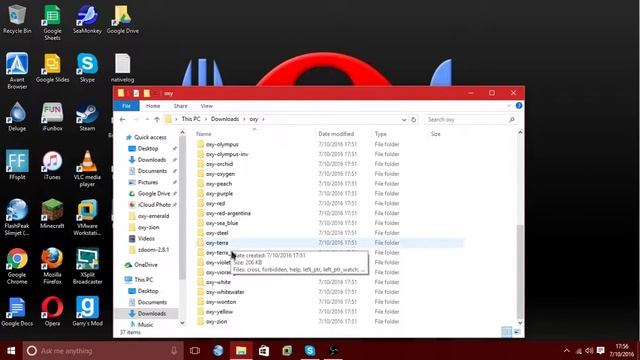Launch Google Chrome from the desktop
The width and height of the screenshot is (640, 360).
click(x=17, y=266)
